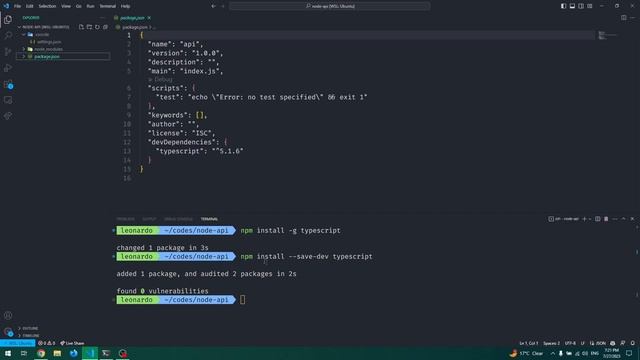Open editor more actions ellipsis

(x=633, y=18)
